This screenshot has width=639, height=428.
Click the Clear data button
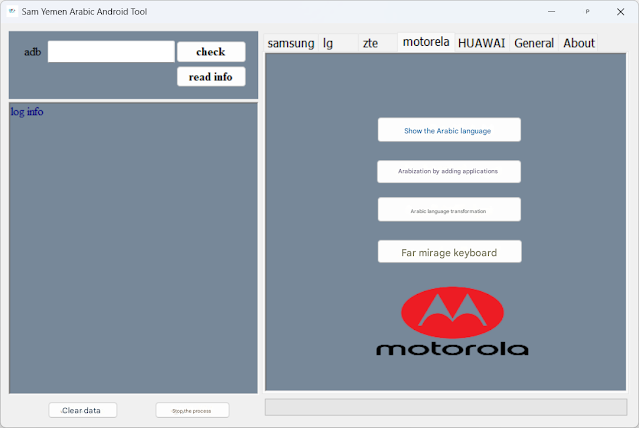83,410
